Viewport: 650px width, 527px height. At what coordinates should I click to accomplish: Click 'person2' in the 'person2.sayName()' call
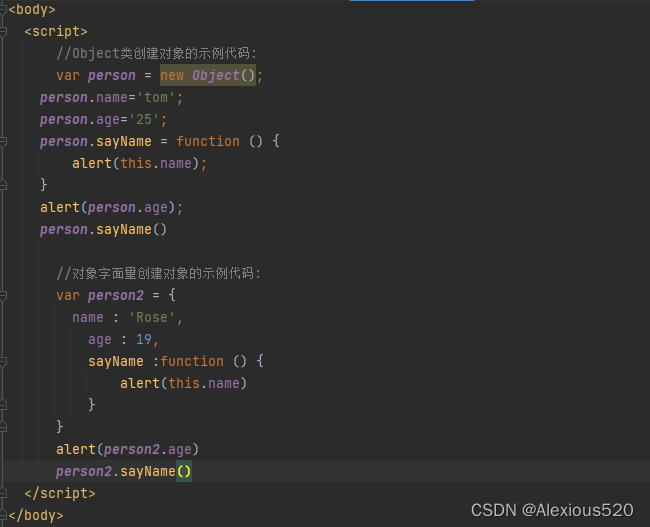[x=84, y=471]
